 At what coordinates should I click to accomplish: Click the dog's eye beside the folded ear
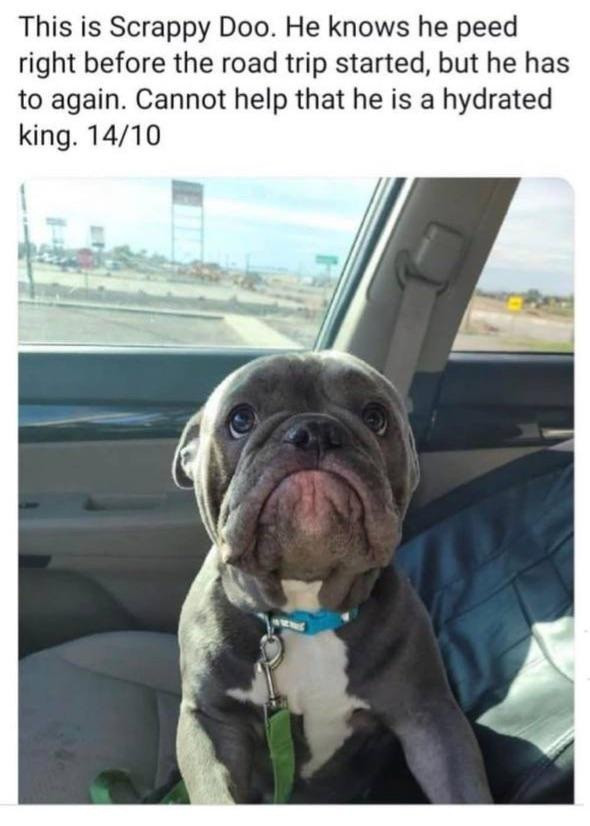click(x=242, y=420)
